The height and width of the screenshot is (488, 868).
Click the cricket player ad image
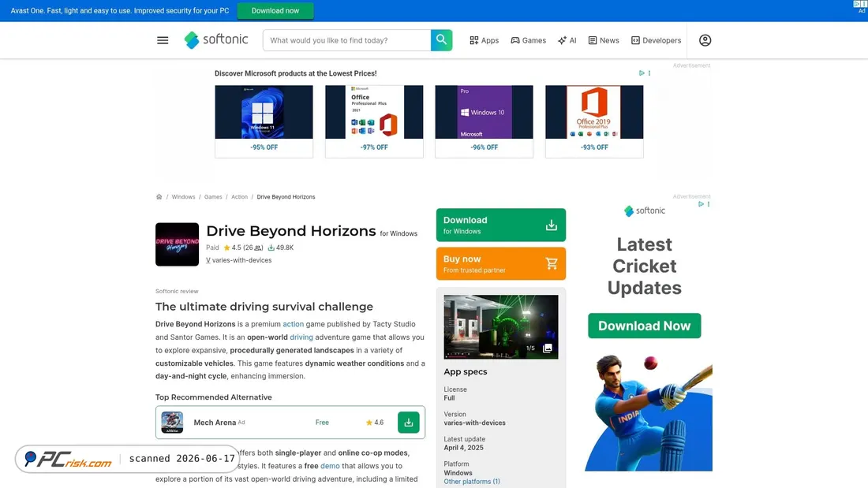[649, 413]
